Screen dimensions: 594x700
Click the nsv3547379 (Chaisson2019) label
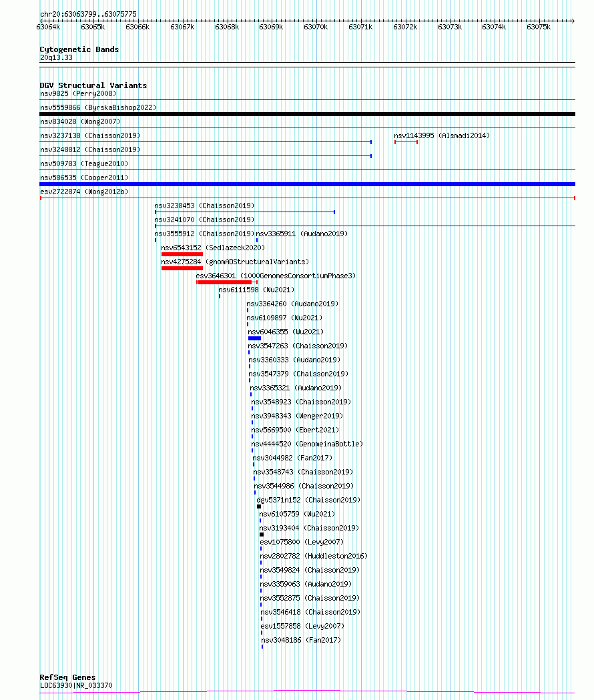coord(298,374)
